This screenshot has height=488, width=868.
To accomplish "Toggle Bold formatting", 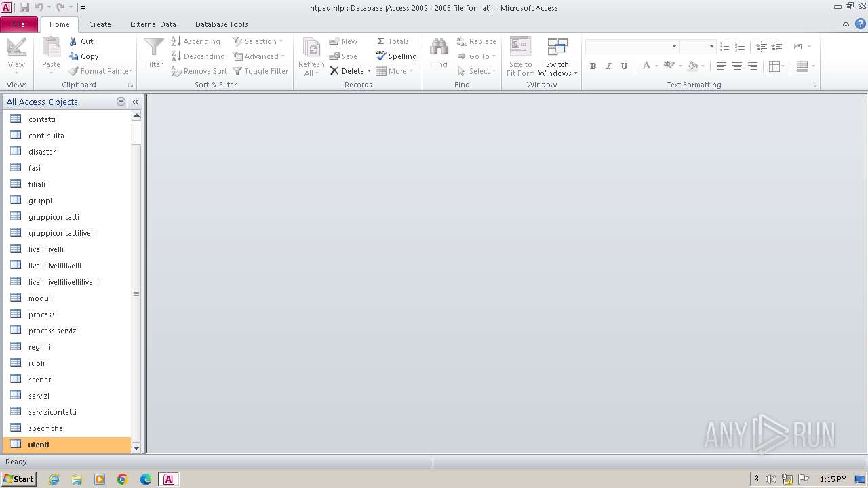I will 593,66.
